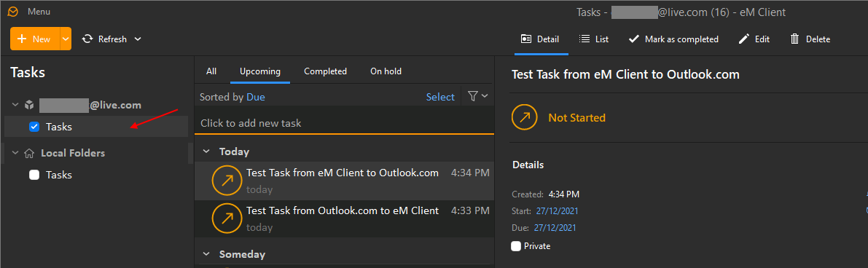Click the Details section heading

pyautogui.click(x=528, y=165)
